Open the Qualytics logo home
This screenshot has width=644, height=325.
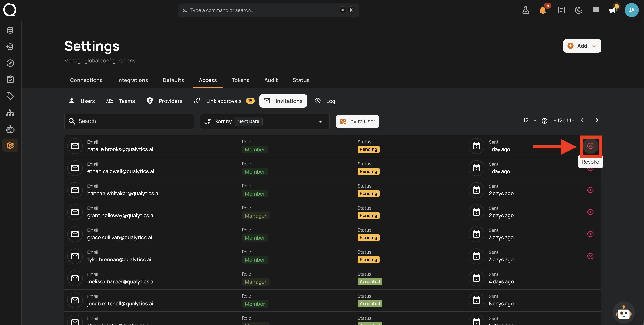[x=10, y=10]
